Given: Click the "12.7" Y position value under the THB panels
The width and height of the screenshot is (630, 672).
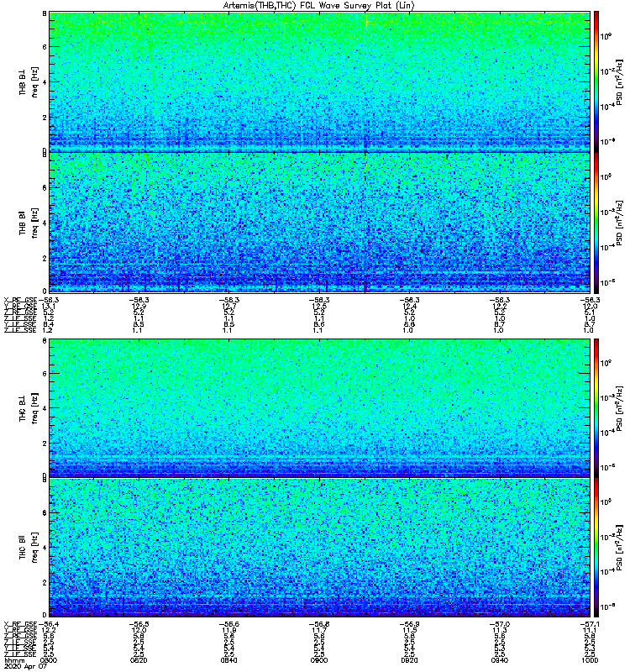Looking at the screenshot, I should pos(228,306).
